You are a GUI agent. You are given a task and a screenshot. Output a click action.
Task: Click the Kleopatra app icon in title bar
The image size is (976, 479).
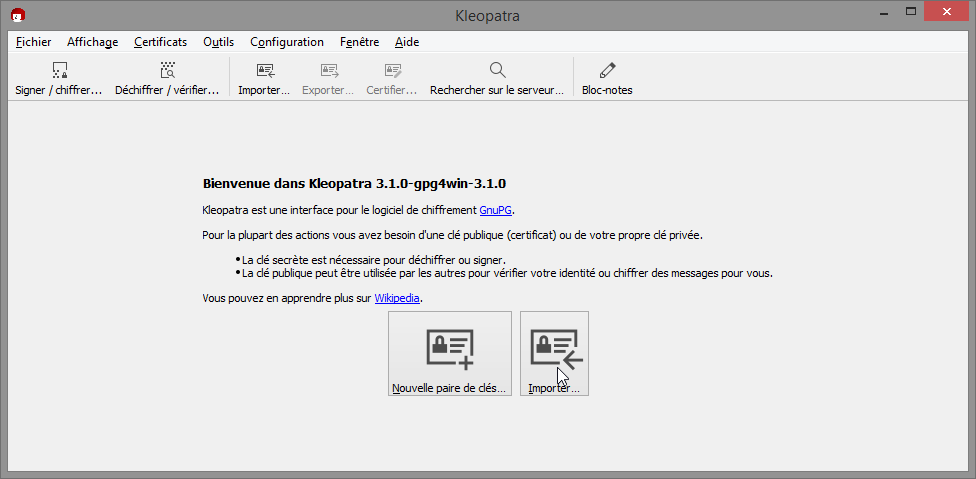[18, 15]
